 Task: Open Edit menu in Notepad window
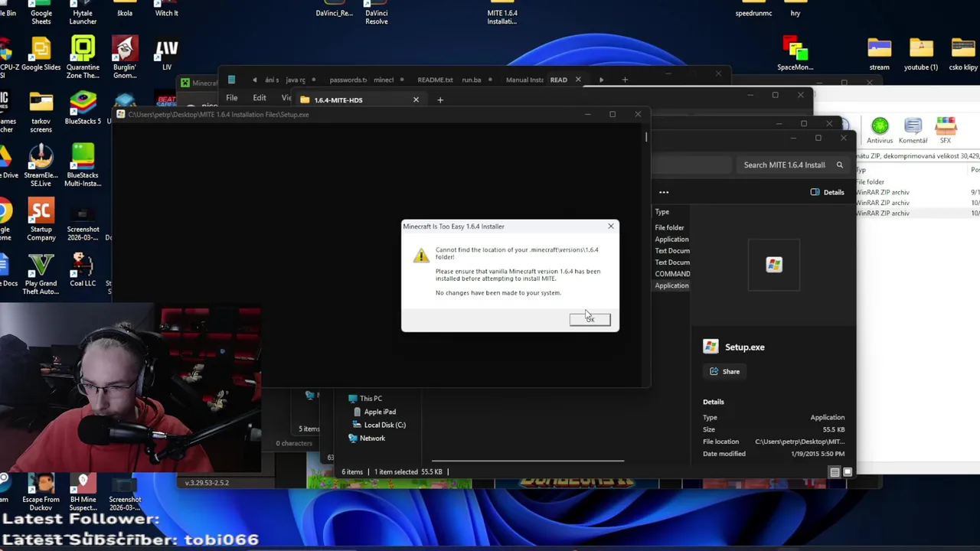coord(260,98)
